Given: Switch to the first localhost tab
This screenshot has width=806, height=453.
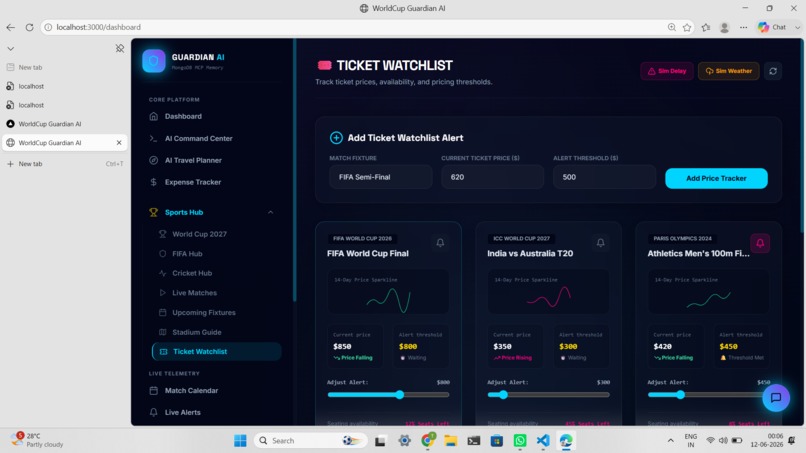Looking at the screenshot, I should coord(64,86).
